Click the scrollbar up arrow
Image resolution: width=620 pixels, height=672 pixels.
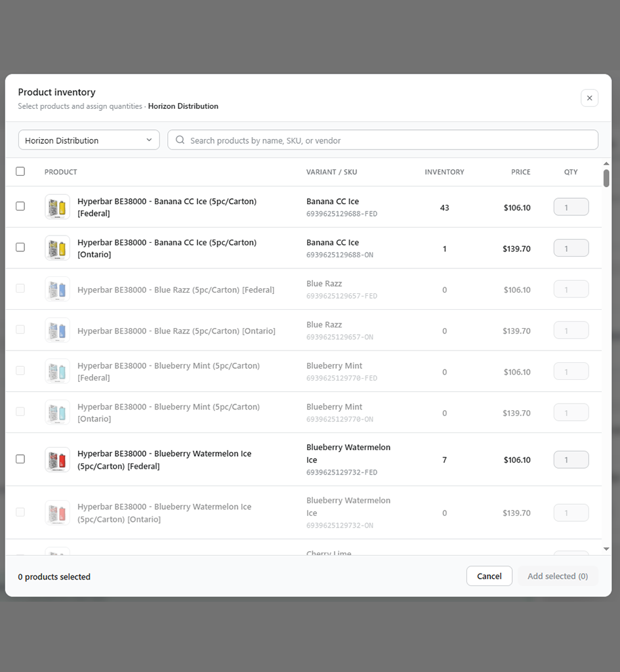click(x=606, y=163)
